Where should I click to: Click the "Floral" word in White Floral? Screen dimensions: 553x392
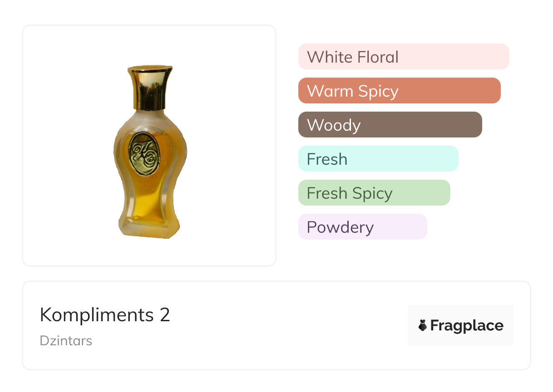pyautogui.click(x=378, y=57)
